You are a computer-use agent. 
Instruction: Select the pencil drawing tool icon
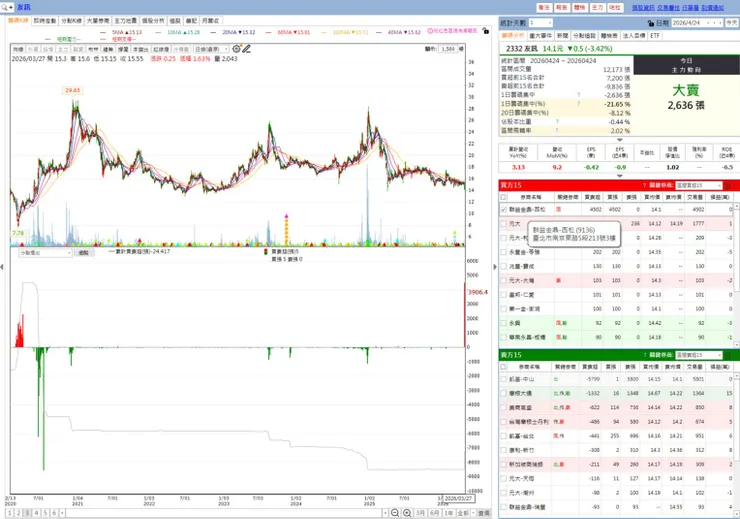tap(246, 49)
